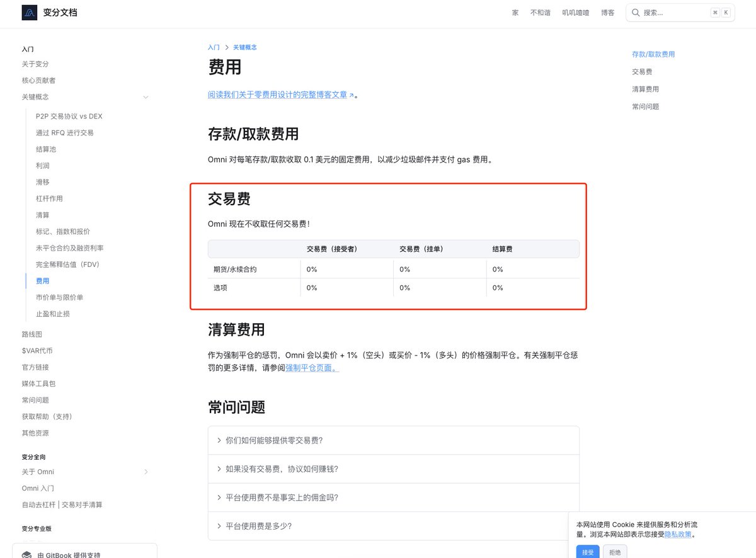The image size is (756, 558).
Task: Click the 结算费 table header
Action: pyautogui.click(x=503, y=249)
